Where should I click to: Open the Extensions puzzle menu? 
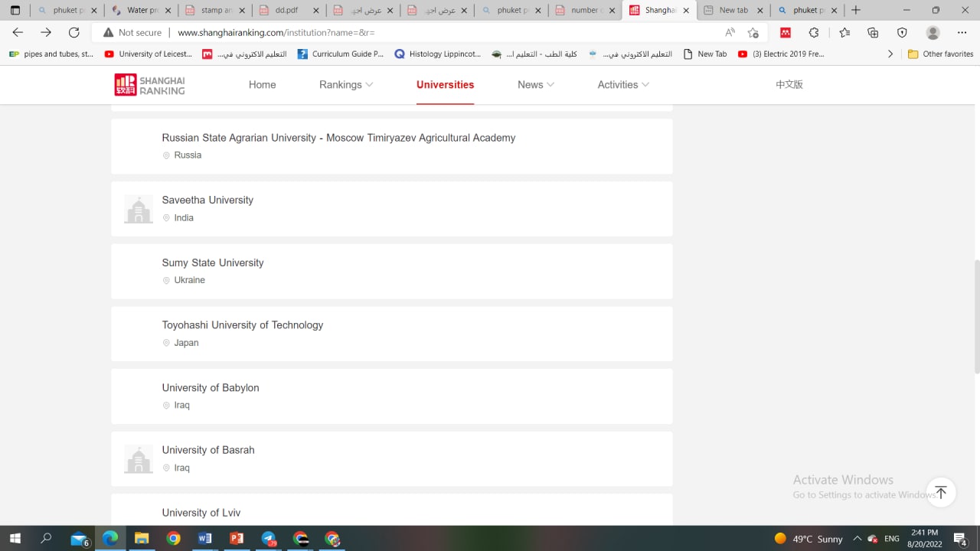[814, 33]
